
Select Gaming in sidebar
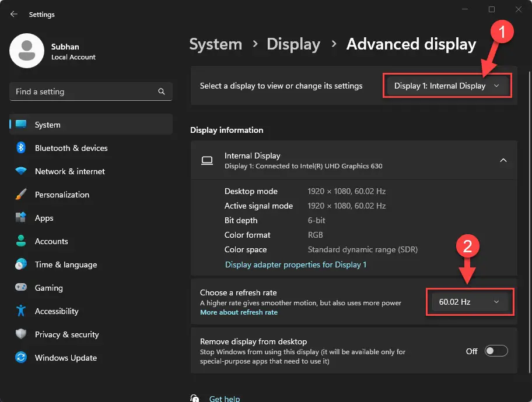91,288
